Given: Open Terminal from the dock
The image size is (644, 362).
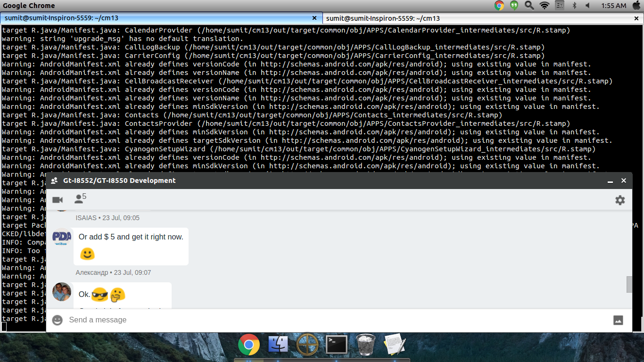Looking at the screenshot, I should click(x=337, y=345).
